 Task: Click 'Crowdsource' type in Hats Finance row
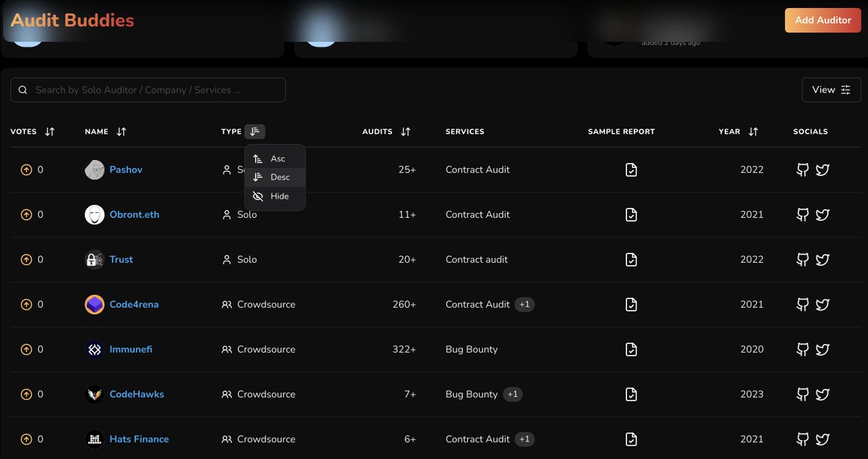tap(266, 439)
